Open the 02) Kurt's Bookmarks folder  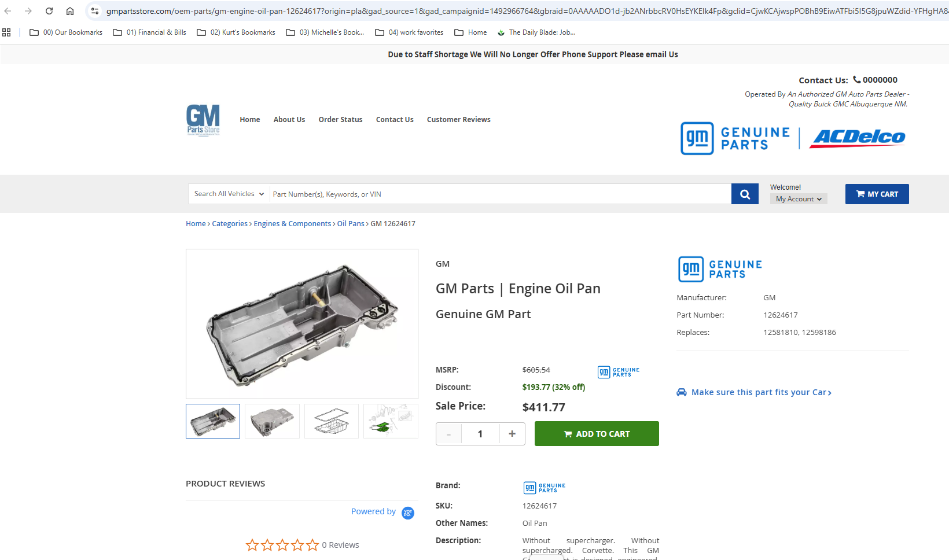pos(236,32)
